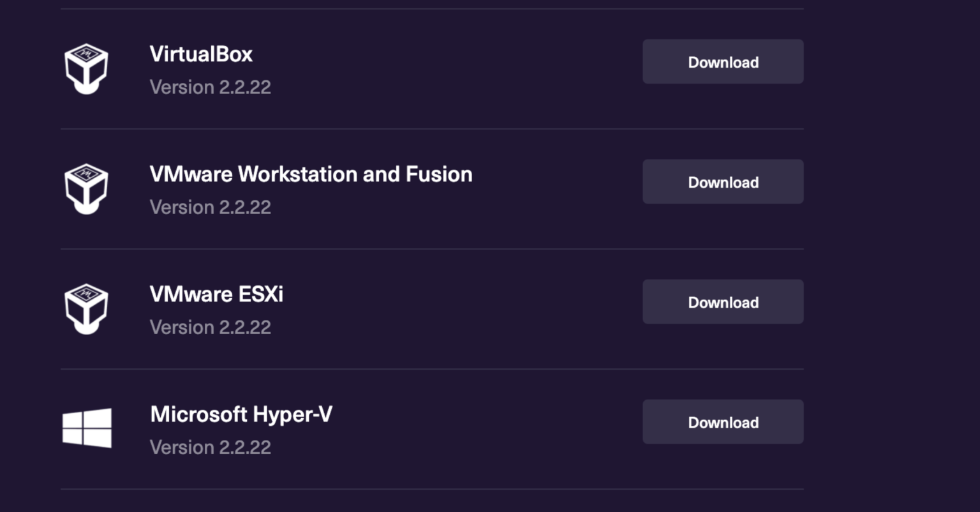Click the ESXi row's provider icon
This screenshot has height=512, width=980.
(87, 307)
